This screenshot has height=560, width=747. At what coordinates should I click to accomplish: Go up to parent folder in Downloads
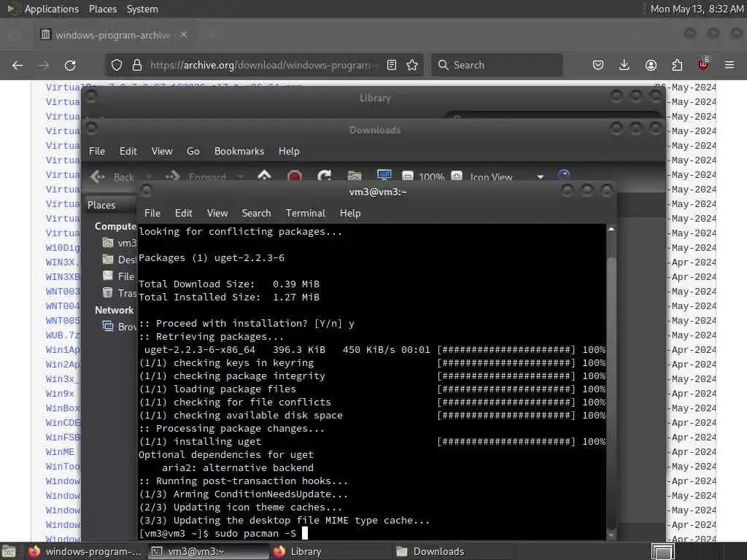tap(264, 176)
